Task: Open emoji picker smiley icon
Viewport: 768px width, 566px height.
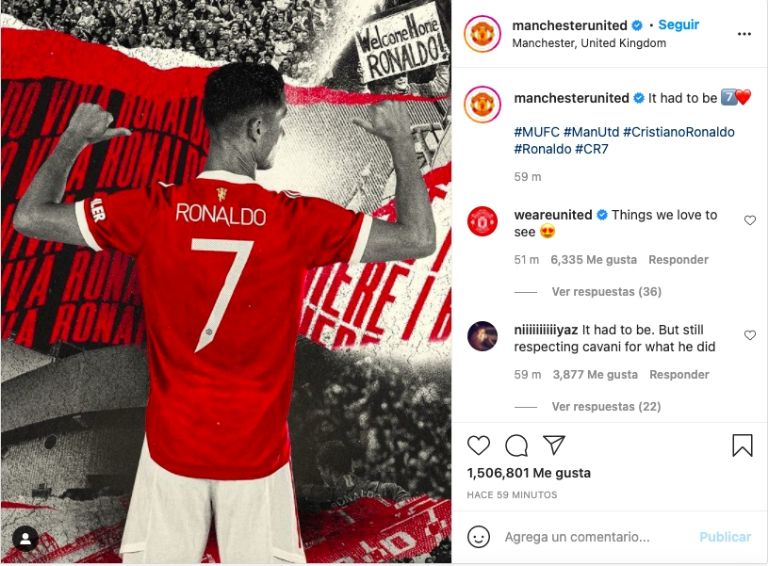Action: [x=479, y=537]
